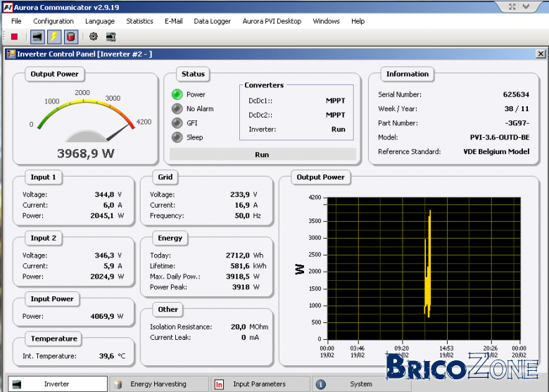Screen dimensions: 549x392
Task: Click the Inverter tab icon
Action: coord(17,384)
